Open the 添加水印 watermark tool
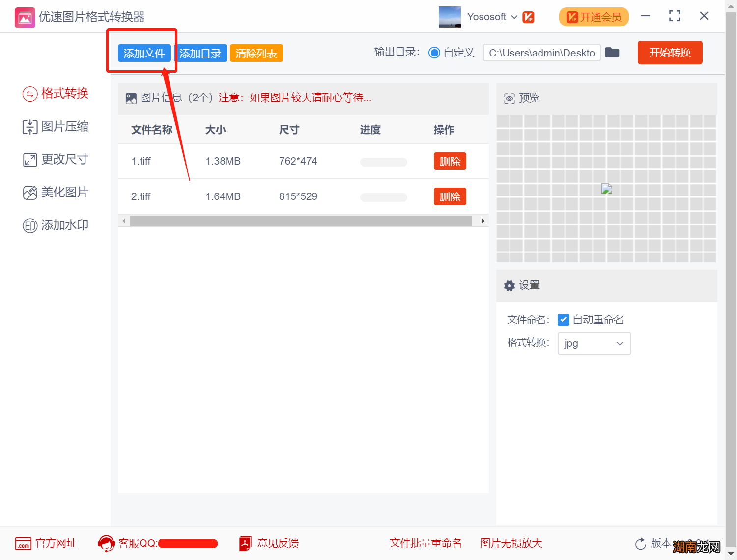This screenshot has width=737, height=560. (x=55, y=225)
